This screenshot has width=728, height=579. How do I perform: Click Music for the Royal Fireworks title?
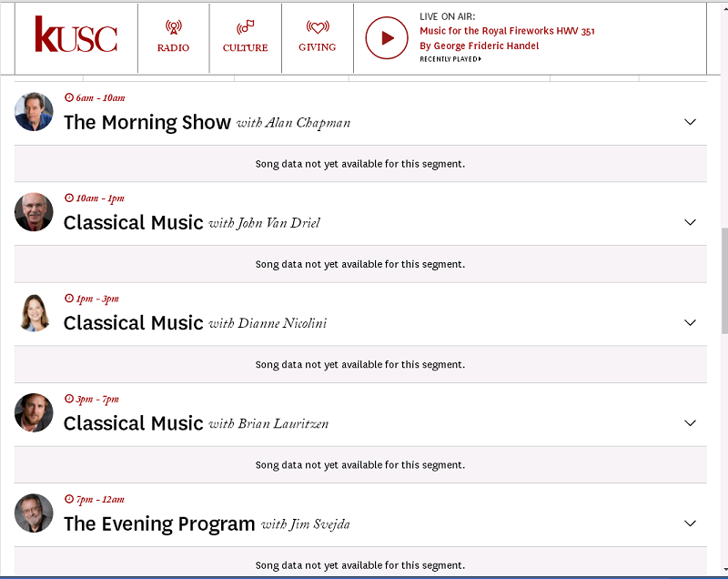click(507, 31)
